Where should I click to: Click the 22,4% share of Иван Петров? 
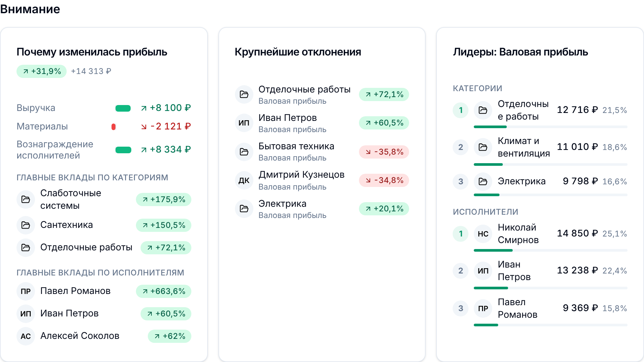coord(615,271)
